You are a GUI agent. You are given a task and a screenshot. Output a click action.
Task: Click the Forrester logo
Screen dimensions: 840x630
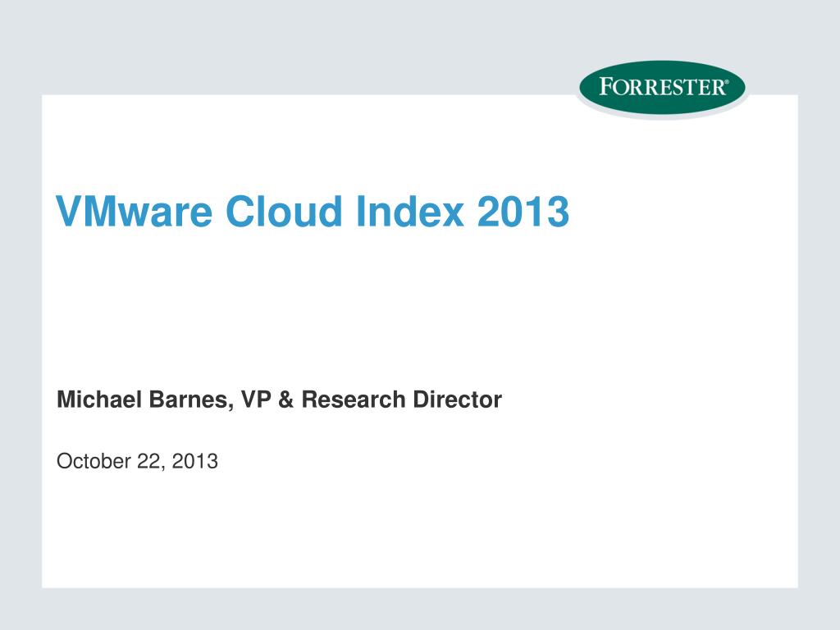[x=662, y=87]
